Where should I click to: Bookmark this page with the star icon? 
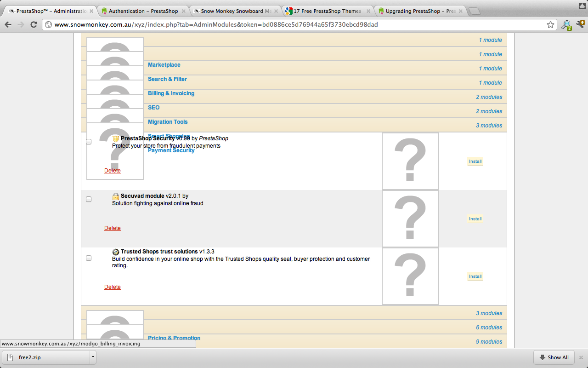[550, 24]
